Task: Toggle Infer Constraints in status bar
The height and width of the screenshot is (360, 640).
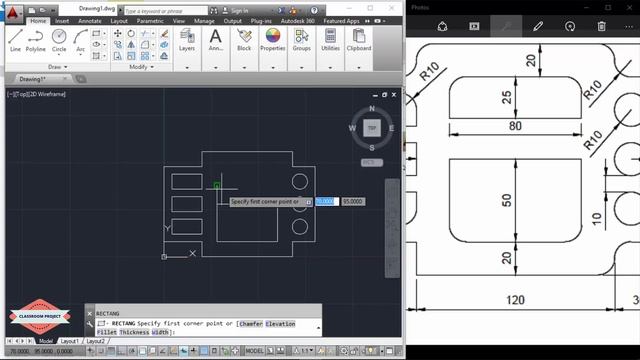Action: [x=90, y=351]
